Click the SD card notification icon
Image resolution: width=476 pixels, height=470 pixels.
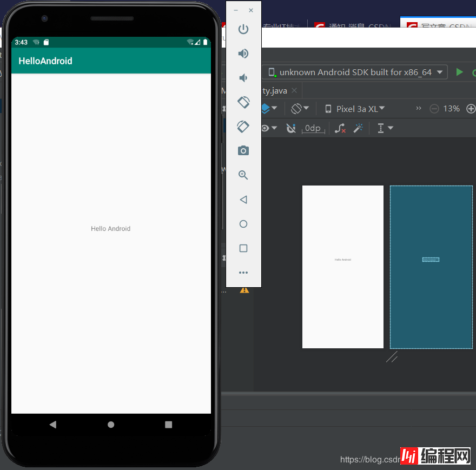46,42
